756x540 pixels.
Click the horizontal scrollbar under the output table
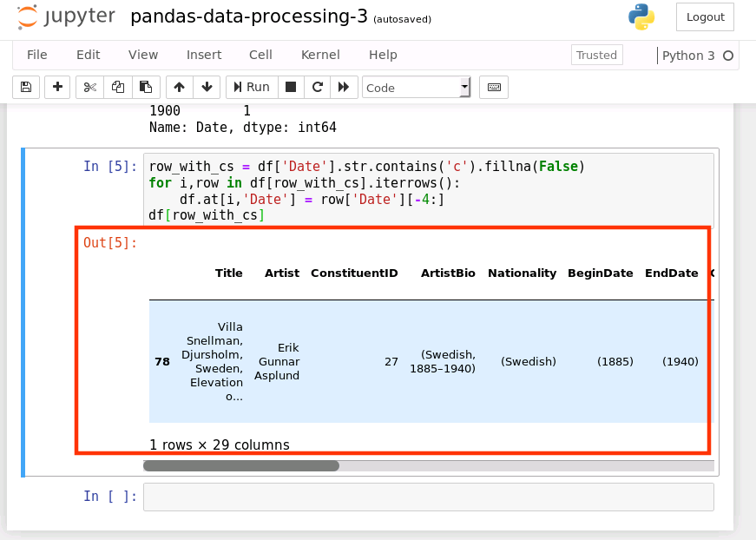pyautogui.click(x=241, y=465)
